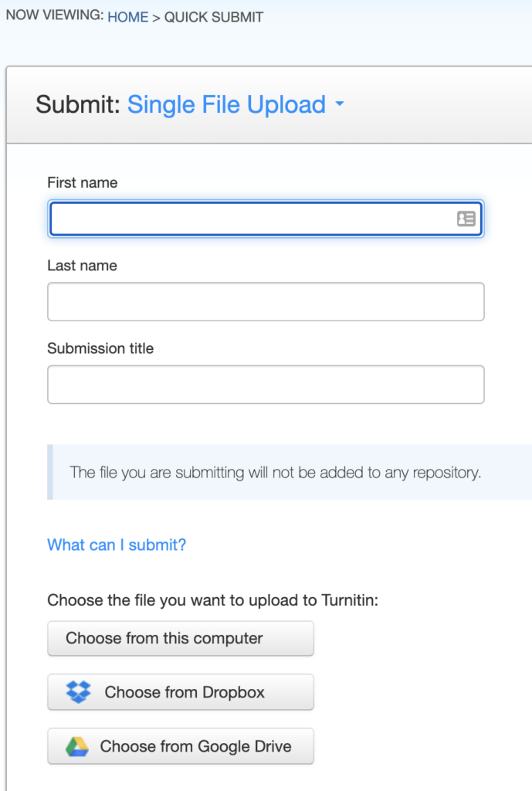Click the repository notice message
The image size is (532, 791).
(x=275, y=472)
